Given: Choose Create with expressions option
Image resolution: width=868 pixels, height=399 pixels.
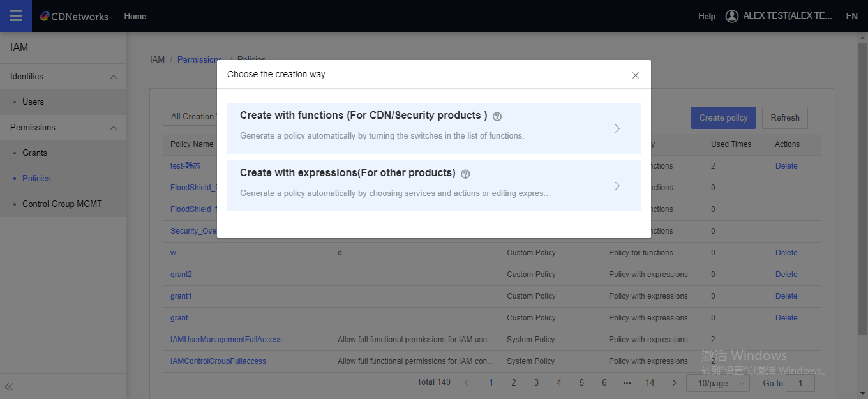Looking at the screenshot, I should 433,185.
